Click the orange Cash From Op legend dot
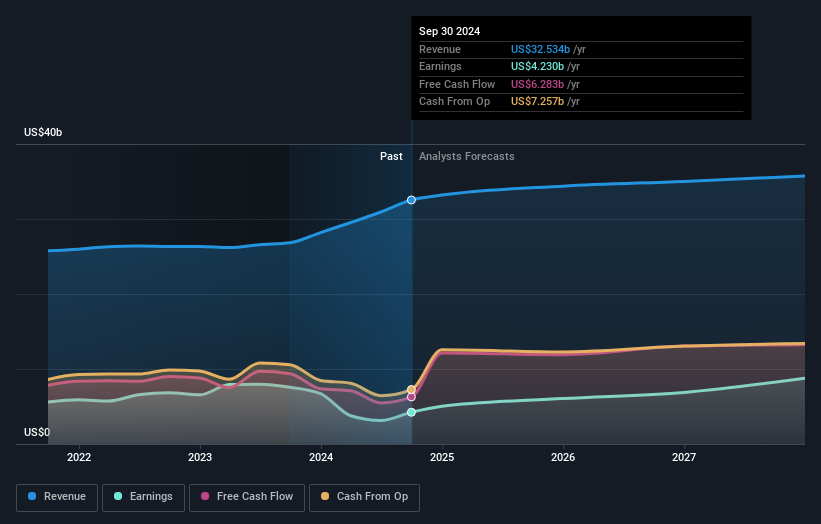Viewport: 821px width, 524px height. pos(325,496)
